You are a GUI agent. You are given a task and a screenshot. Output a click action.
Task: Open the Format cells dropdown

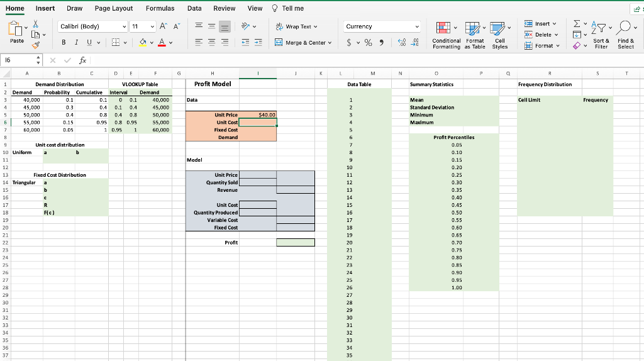coord(558,46)
